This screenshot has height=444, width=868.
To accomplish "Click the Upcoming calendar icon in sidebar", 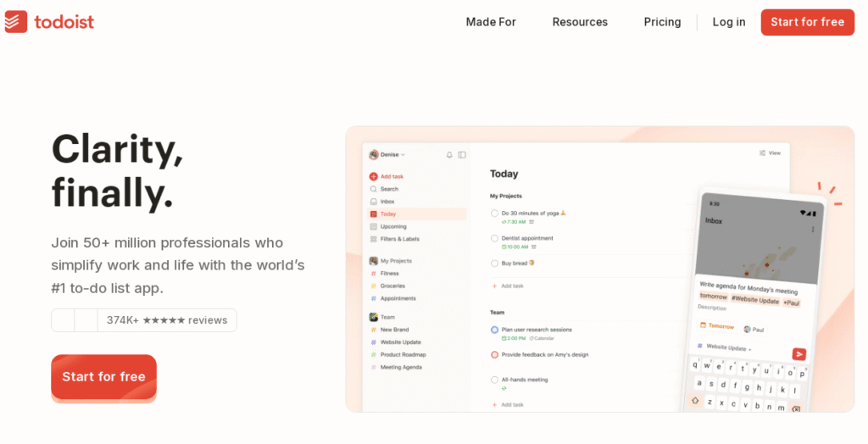I will pyautogui.click(x=373, y=226).
